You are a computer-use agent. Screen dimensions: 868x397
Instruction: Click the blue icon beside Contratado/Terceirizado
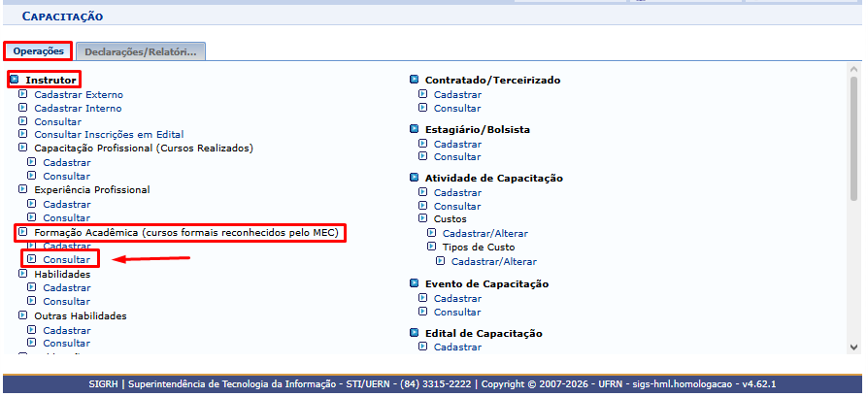(x=414, y=80)
